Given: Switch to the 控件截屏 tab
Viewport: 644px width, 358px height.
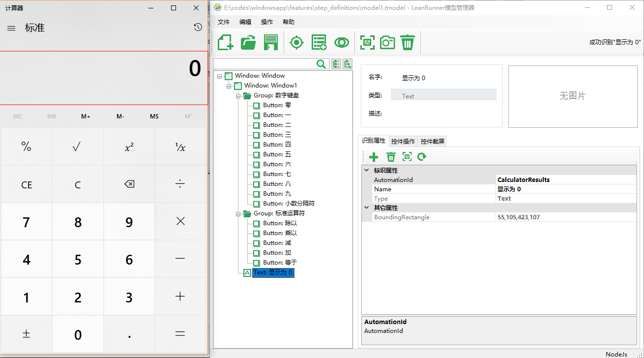Looking at the screenshot, I should [x=433, y=142].
